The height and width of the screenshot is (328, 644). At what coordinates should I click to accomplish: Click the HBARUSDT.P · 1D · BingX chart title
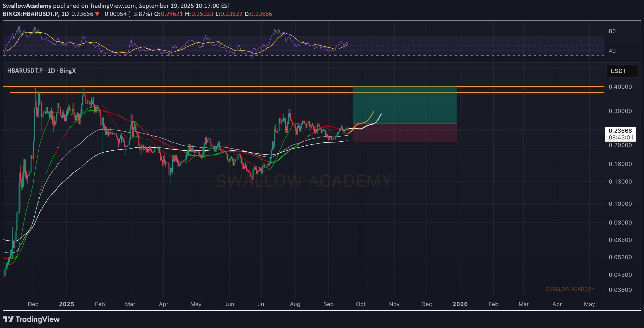41,71
